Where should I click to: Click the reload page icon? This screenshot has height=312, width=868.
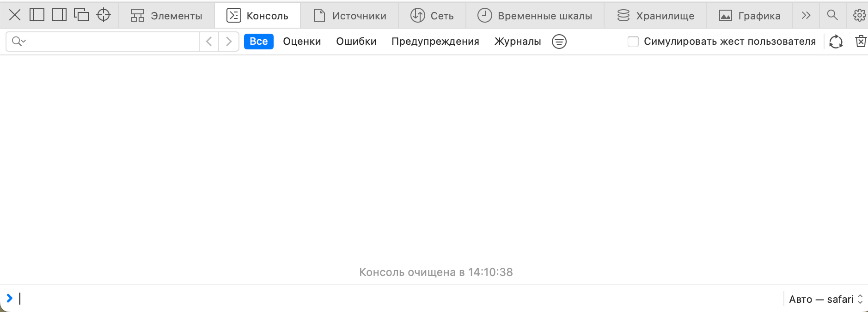point(836,42)
